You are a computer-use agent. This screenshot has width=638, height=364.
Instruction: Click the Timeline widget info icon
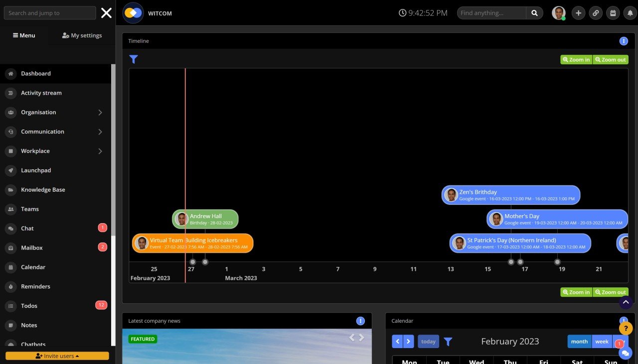624,41
